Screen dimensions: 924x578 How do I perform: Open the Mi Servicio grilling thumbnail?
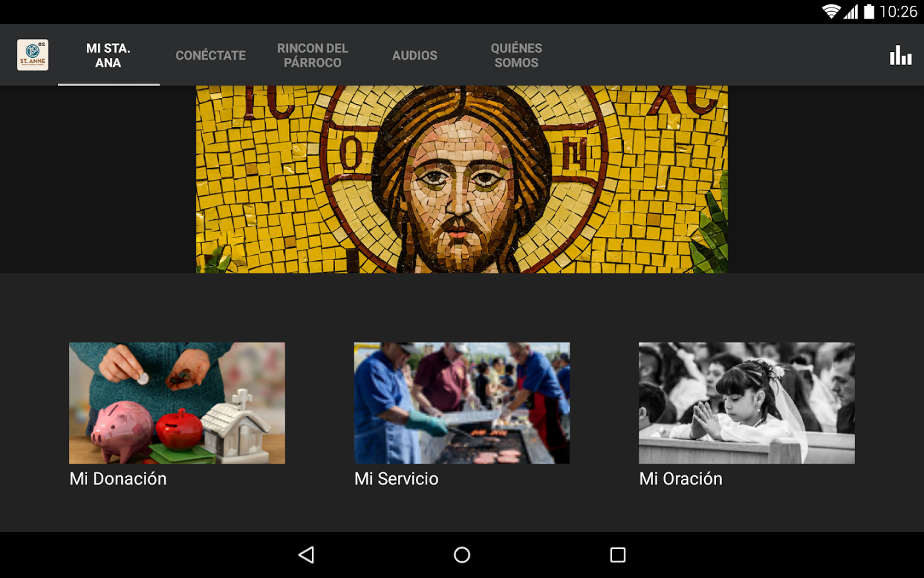pyautogui.click(x=462, y=403)
